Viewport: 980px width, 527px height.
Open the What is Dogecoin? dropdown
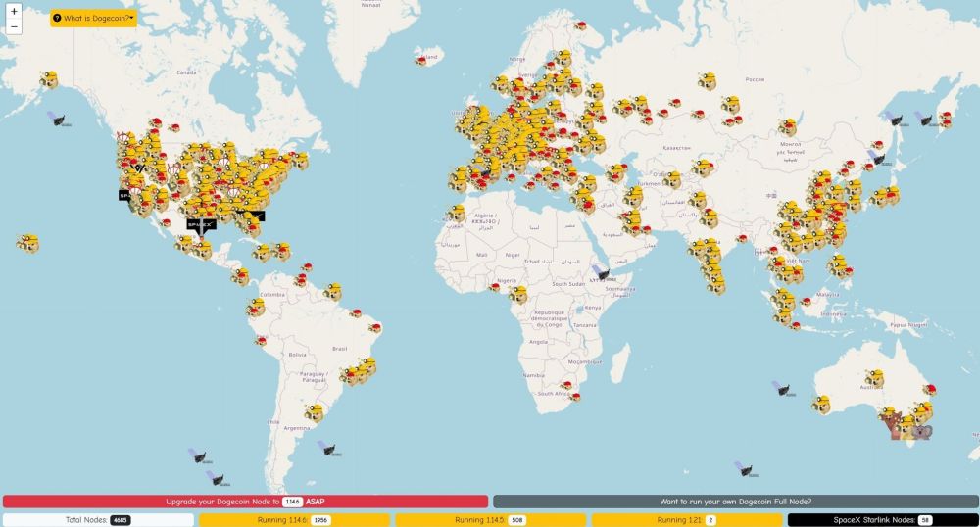point(93,18)
